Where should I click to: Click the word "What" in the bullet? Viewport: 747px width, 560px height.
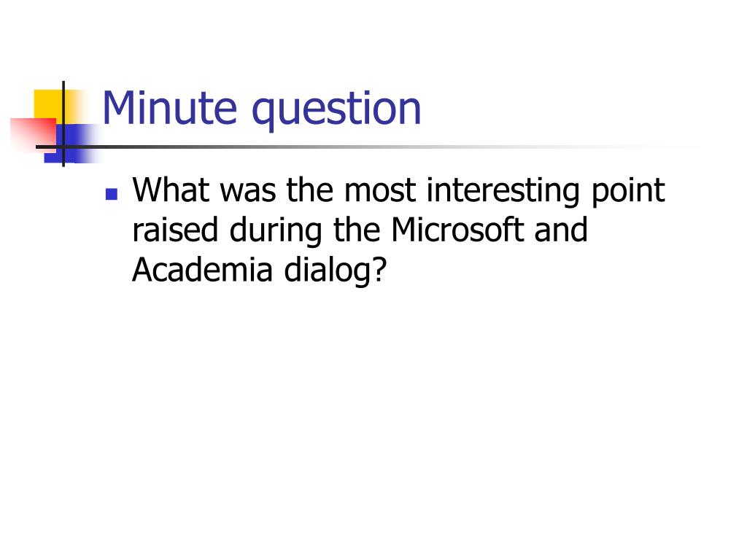coord(171,190)
